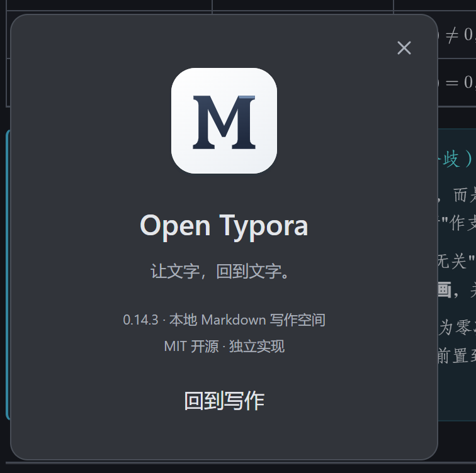Click the Open Typora M logo icon
The width and height of the screenshot is (476, 473).
(224, 121)
